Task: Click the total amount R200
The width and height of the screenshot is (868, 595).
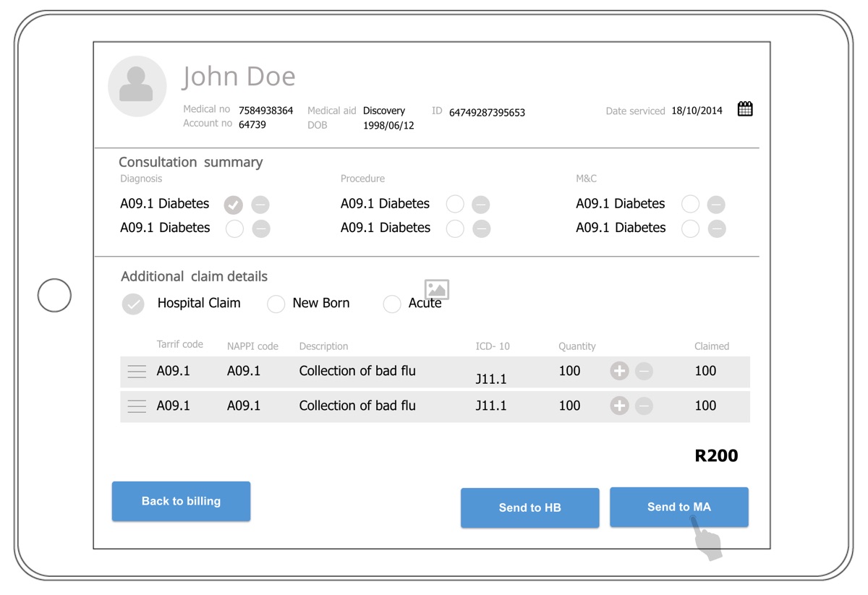Action: coord(716,455)
